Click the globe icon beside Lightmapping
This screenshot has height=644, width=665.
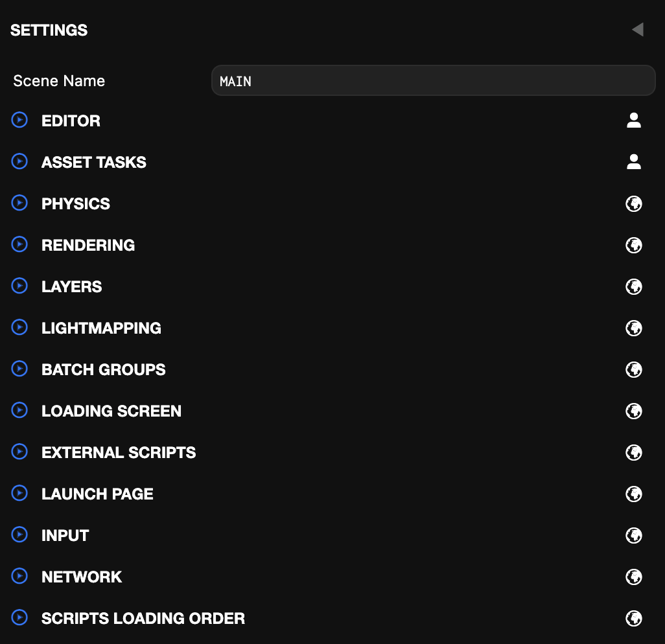[x=634, y=328]
